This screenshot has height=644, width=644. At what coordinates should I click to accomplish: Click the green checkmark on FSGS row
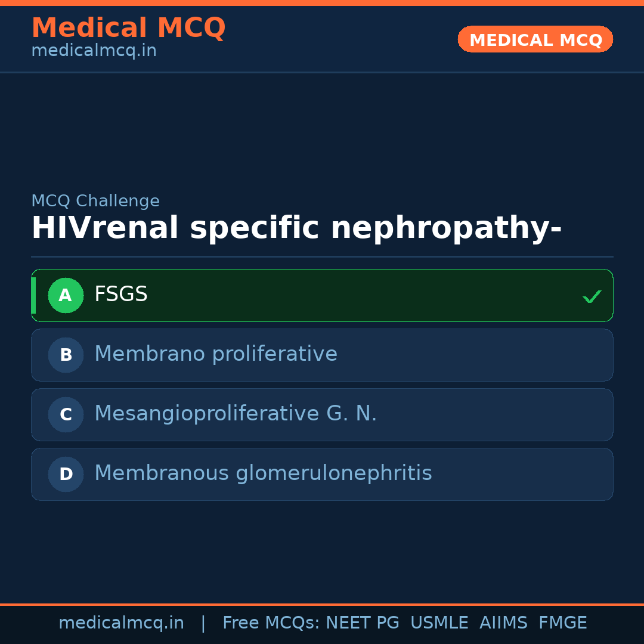592,296
